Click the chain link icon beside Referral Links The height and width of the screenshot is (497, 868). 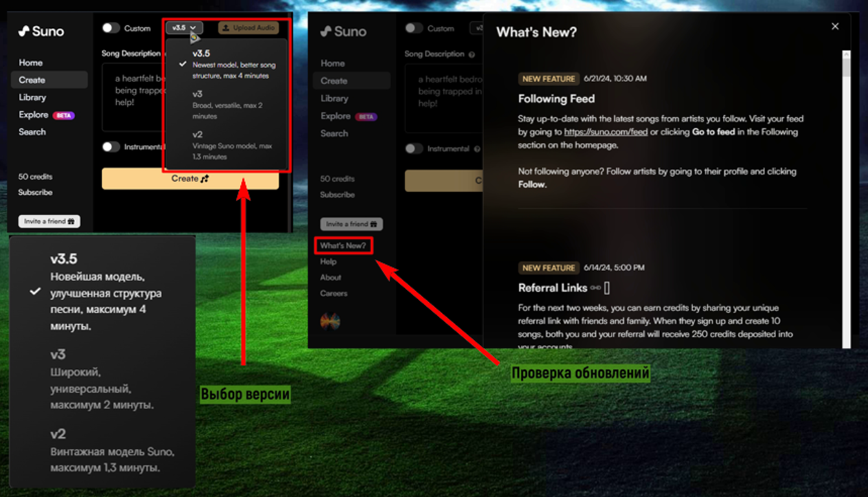click(596, 288)
